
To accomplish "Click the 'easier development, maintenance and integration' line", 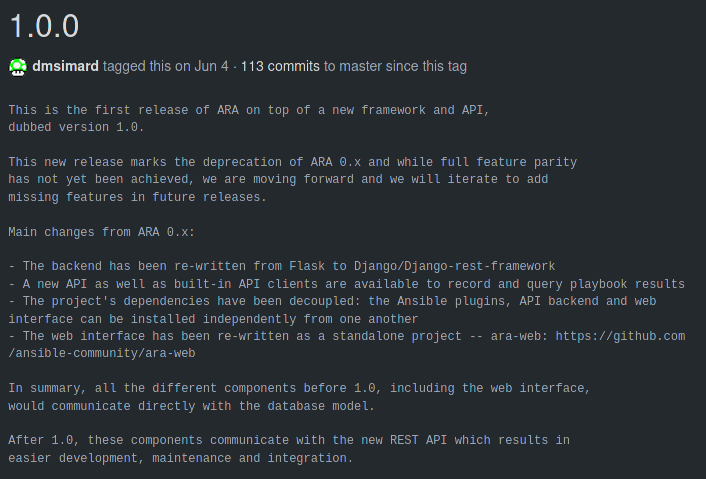I will [x=181, y=458].
